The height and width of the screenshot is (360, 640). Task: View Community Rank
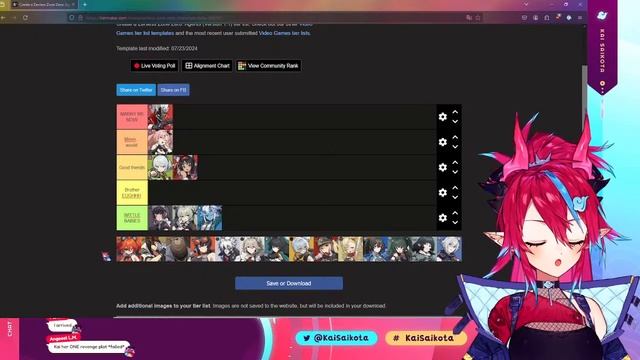269,66
